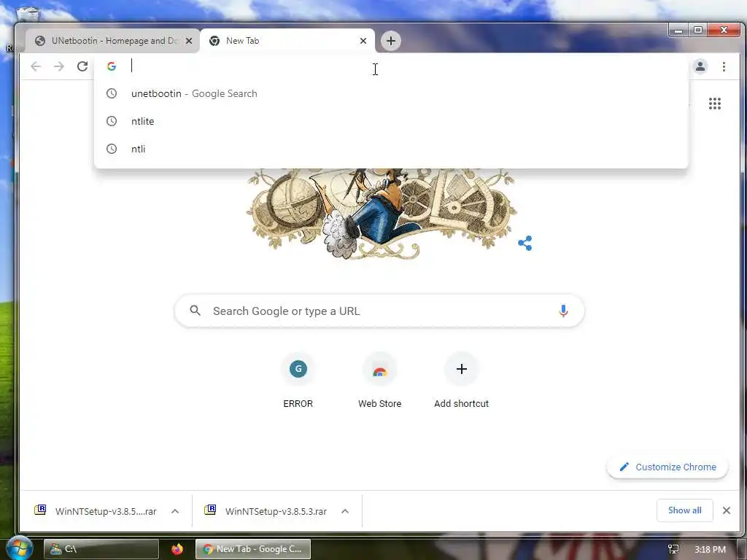Focus the Search Google or type a URL box

pos(379,311)
